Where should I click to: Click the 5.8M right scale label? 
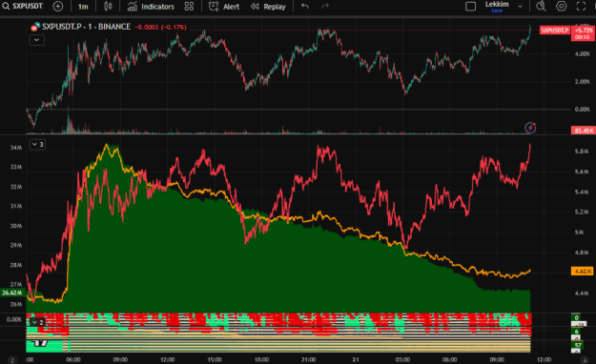coord(582,152)
